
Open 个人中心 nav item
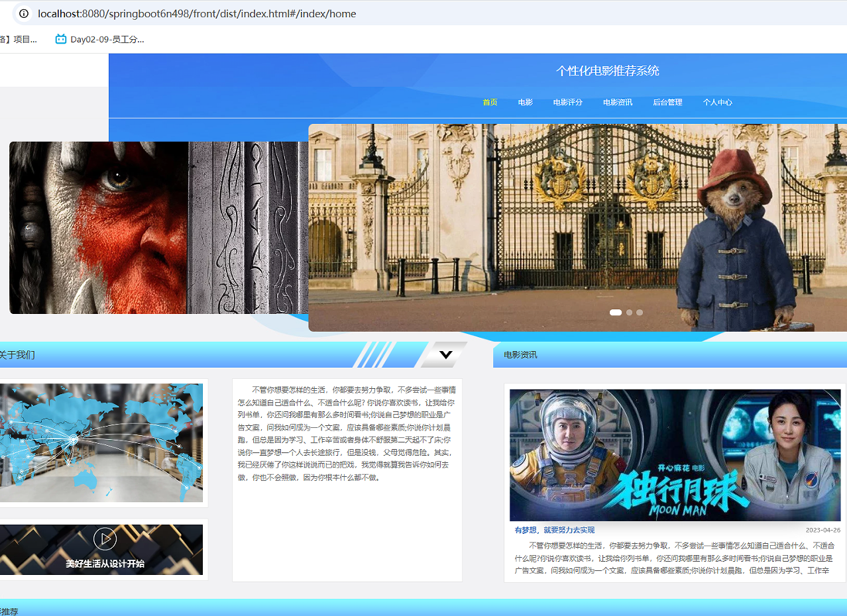click(718, 102)
